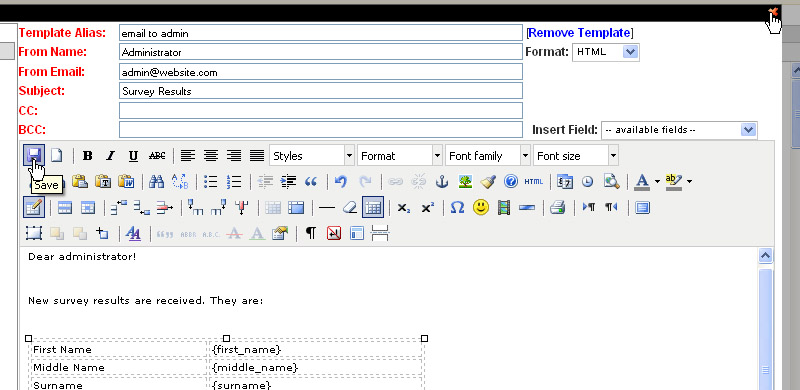This screenshot has height=390, width=800.
Task: Insert the current date
Action: 564,181
